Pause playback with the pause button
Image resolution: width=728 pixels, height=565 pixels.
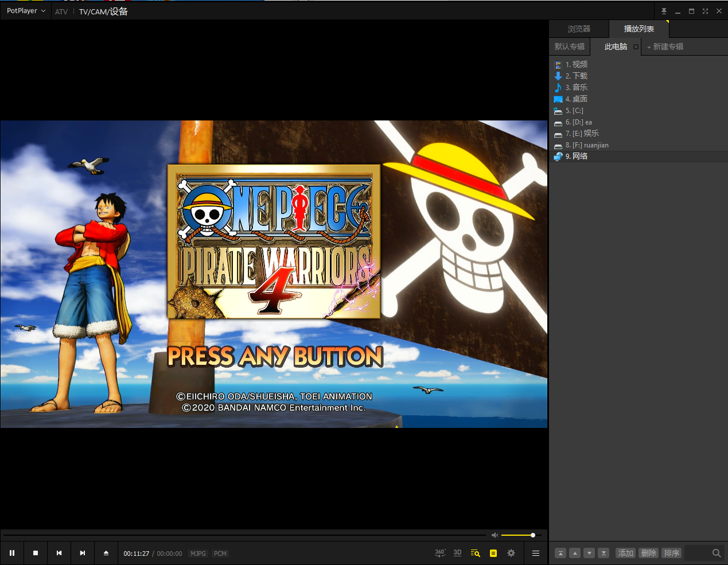12,553
